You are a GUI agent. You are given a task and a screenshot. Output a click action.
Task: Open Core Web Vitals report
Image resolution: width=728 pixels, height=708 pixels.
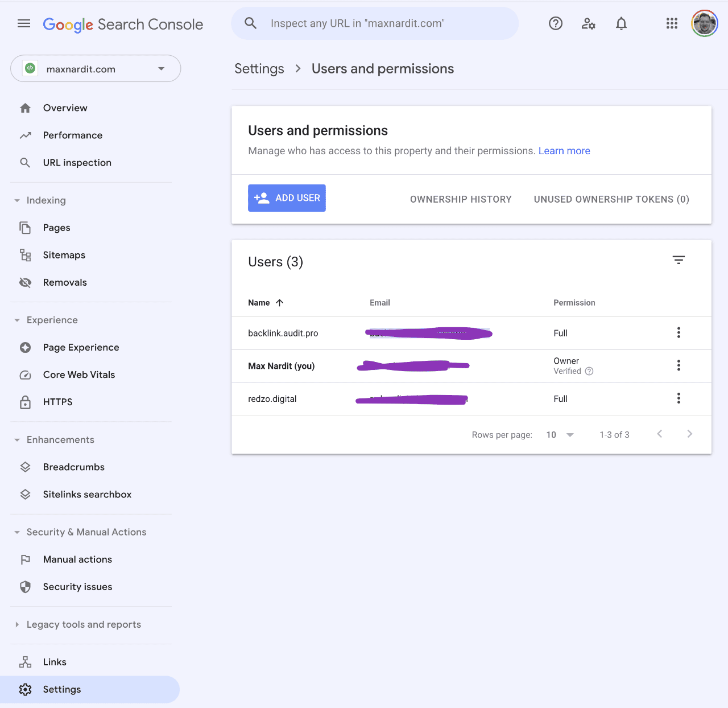(79, 374)
